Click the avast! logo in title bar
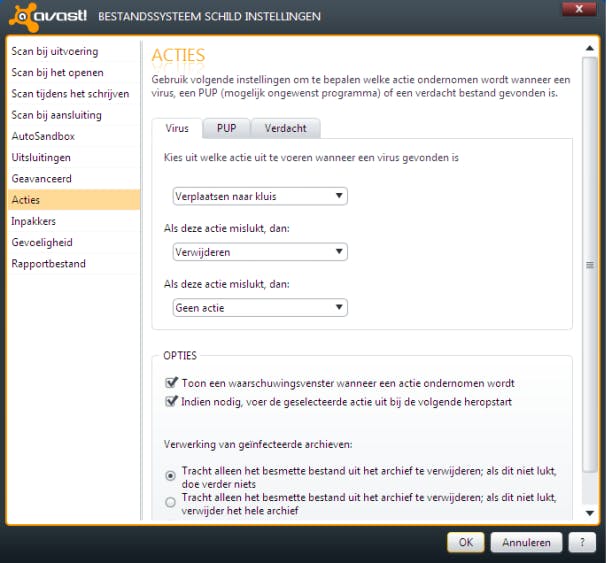The height and width of the screenshot is (563, 612). tap(48, 17)
